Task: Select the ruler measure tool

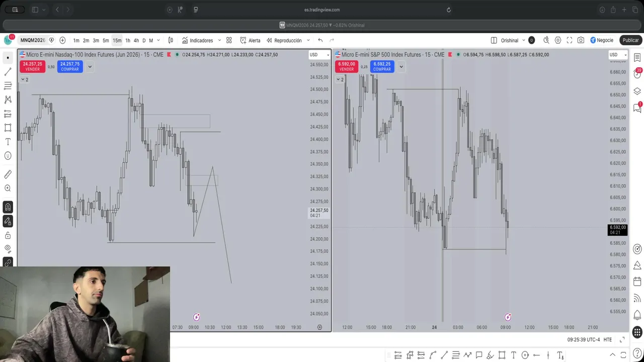Action: [8, 174]
